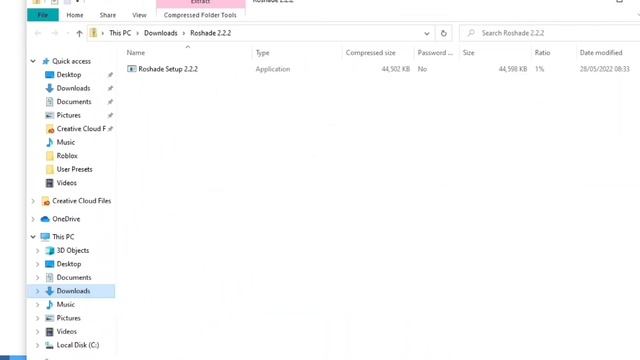Screen dimensions: 640x360
Task: Click the 28/05/2022 date modified cell
Action: click(x=604, y=69)
